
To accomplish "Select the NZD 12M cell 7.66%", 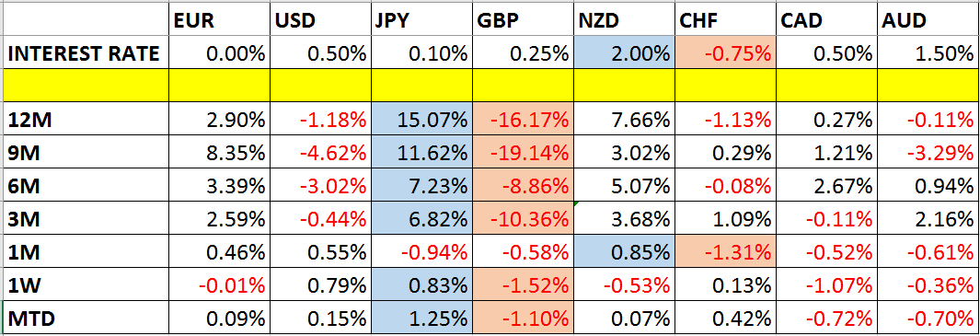I will click(624, 119).
